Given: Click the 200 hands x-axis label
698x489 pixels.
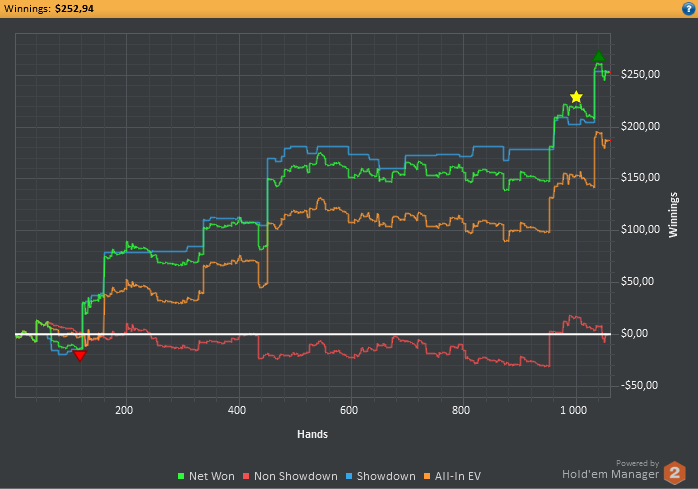Looking at the screenshot, I should tap(124, 410).
